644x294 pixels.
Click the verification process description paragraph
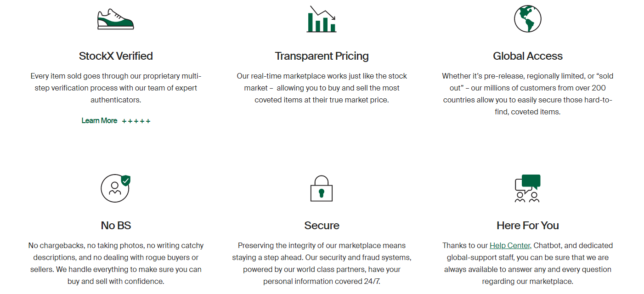116,88
